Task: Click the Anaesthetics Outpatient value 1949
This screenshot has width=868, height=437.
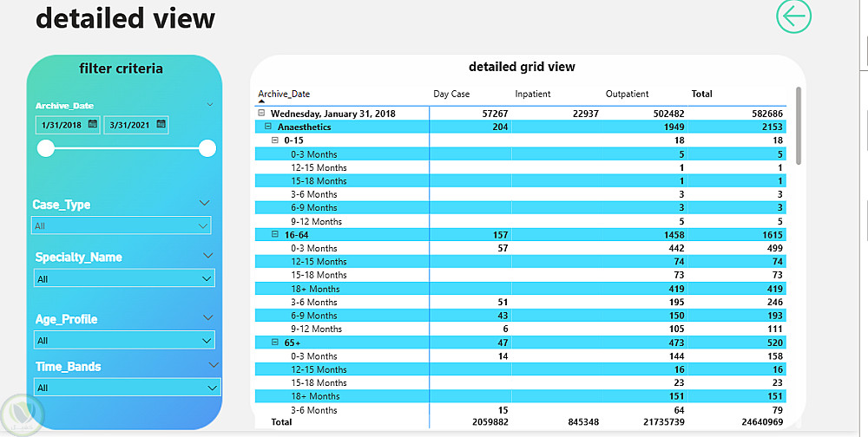Action: (x=674, y=127)
